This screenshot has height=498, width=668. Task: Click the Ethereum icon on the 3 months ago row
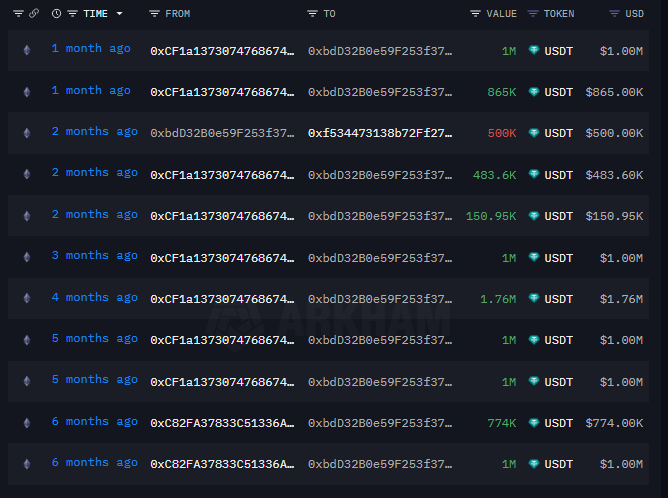(27, 257)
